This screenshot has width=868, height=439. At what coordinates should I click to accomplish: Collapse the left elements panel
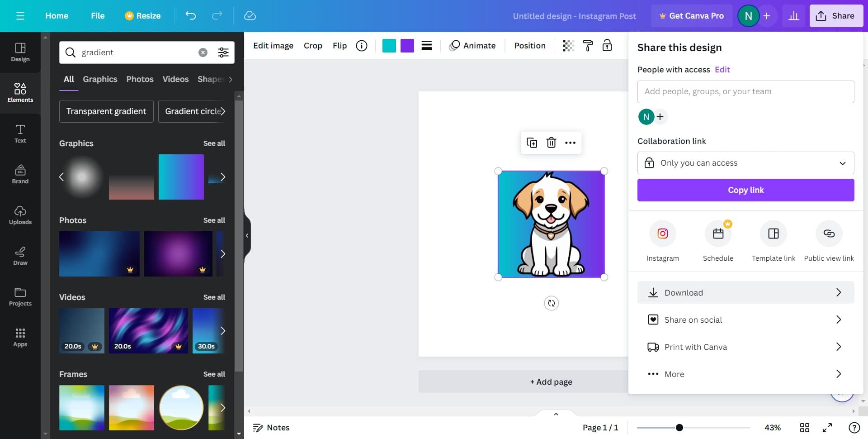(247, 235)
